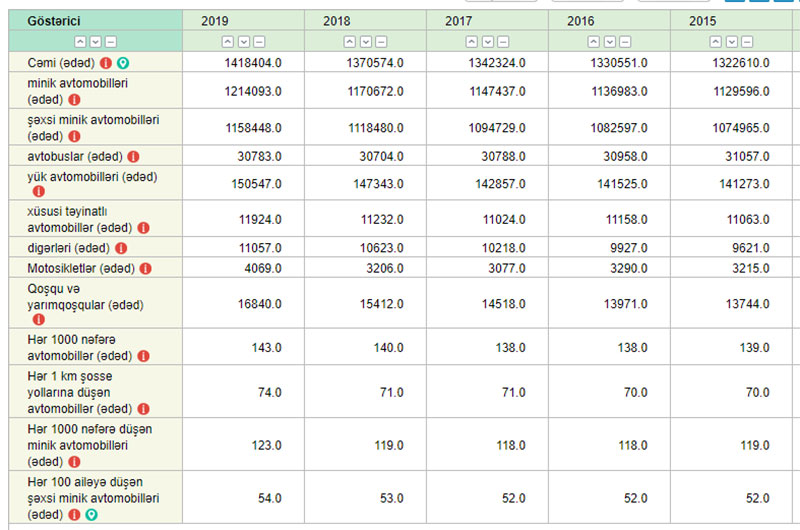Click minus button under Göstərici header
Viewport: 800px width, 530px height.
click(x=110, y=41)
